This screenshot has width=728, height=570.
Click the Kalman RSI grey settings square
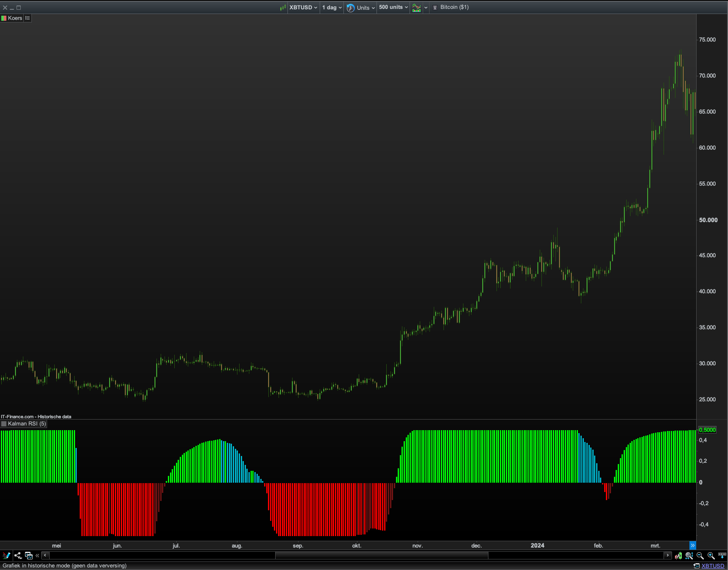(x=4, y=424)
